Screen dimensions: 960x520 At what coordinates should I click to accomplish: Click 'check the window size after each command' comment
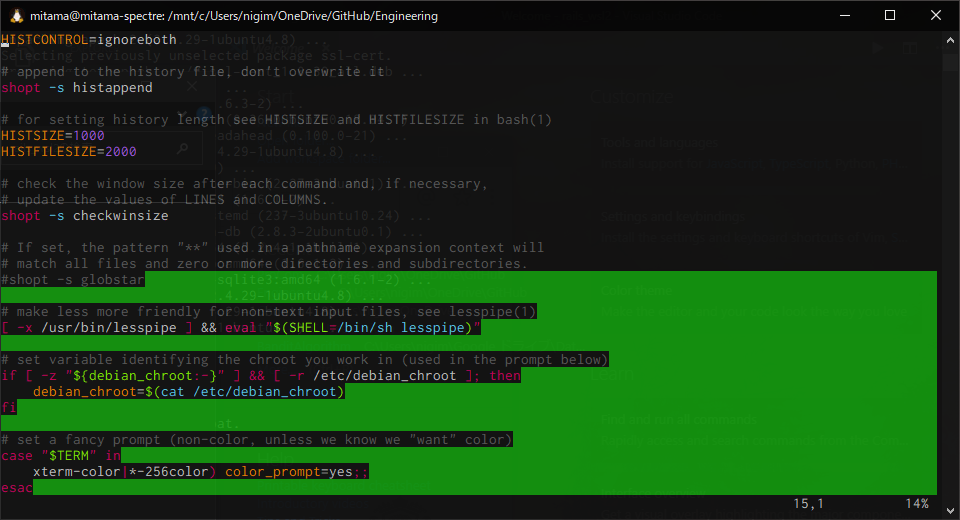pos(244,184)
